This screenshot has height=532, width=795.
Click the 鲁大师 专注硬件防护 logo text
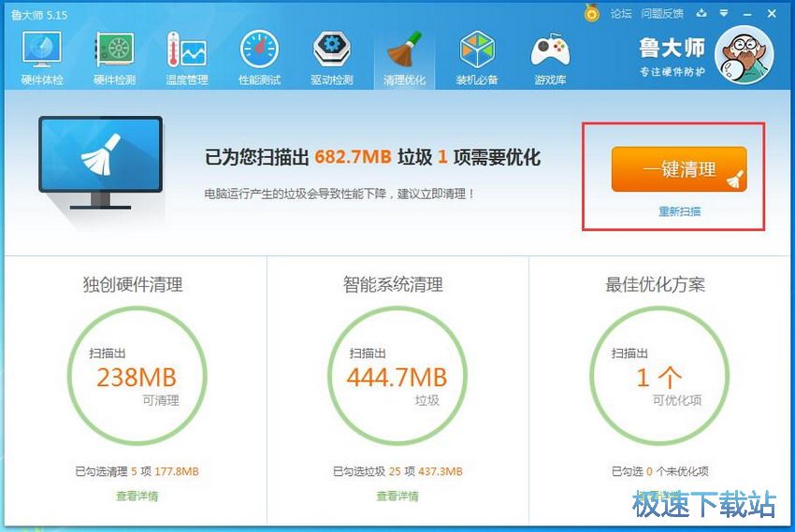(x=672, y=57)
